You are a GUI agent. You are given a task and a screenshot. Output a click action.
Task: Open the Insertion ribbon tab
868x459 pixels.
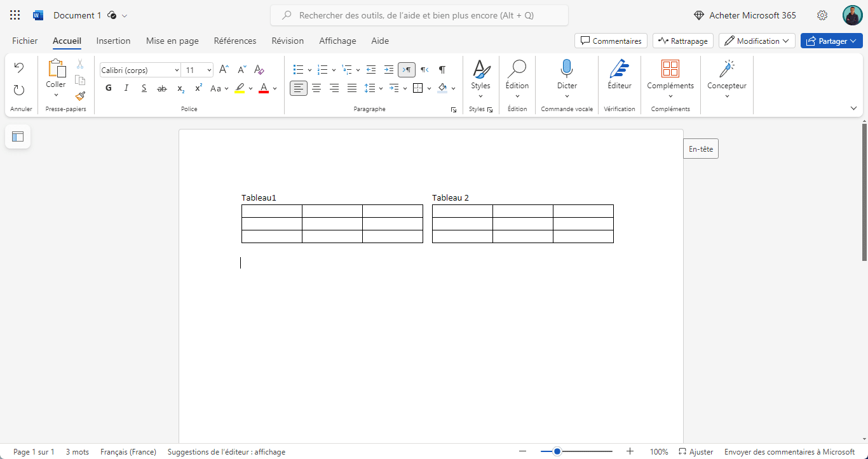(x=113, y=41)
